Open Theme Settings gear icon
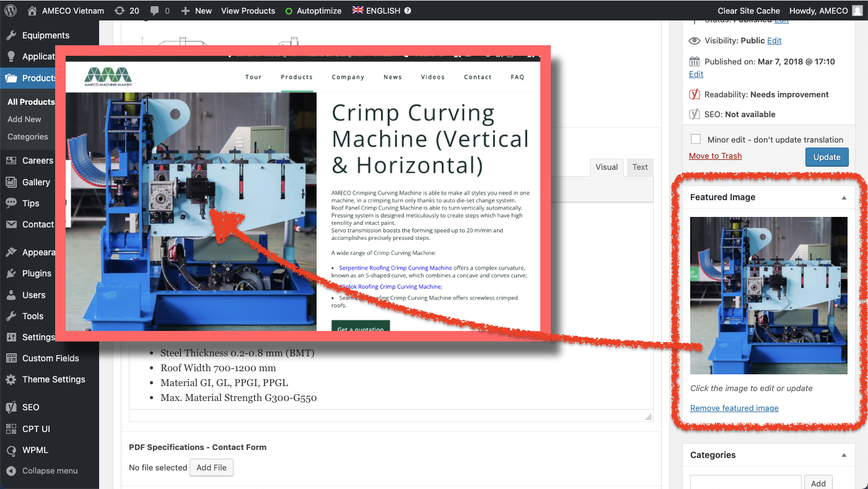 [11, 379]
